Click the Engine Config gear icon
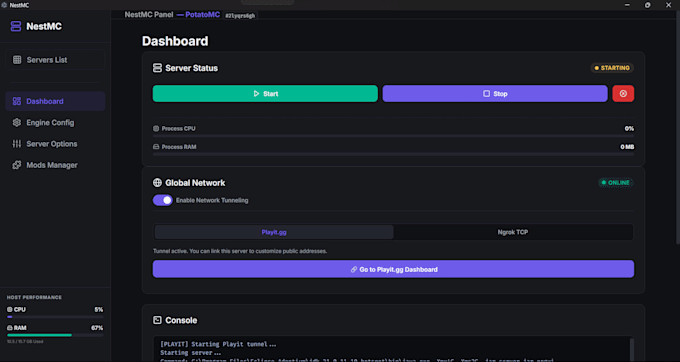 [17, 123]
